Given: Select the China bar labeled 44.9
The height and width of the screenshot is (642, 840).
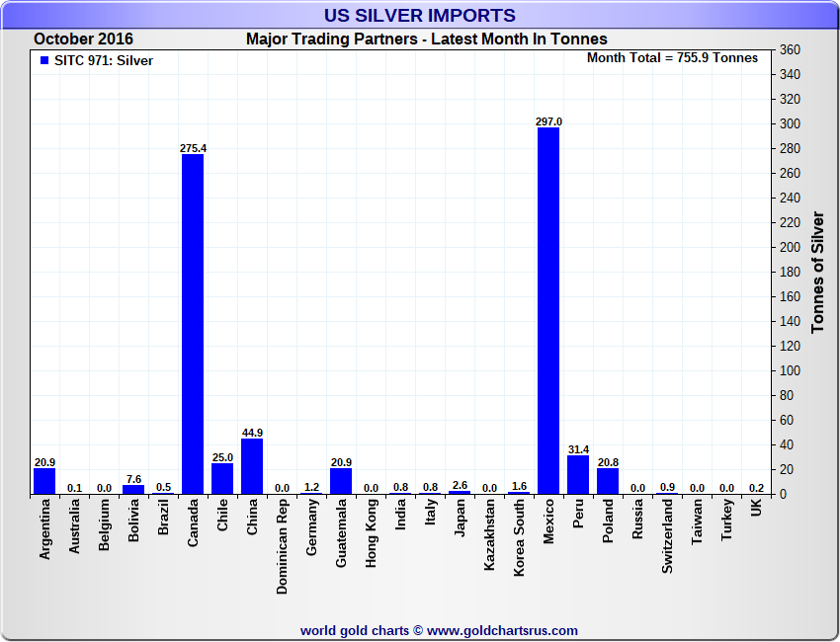Looking at the screenshot, I should pos(252,466).
